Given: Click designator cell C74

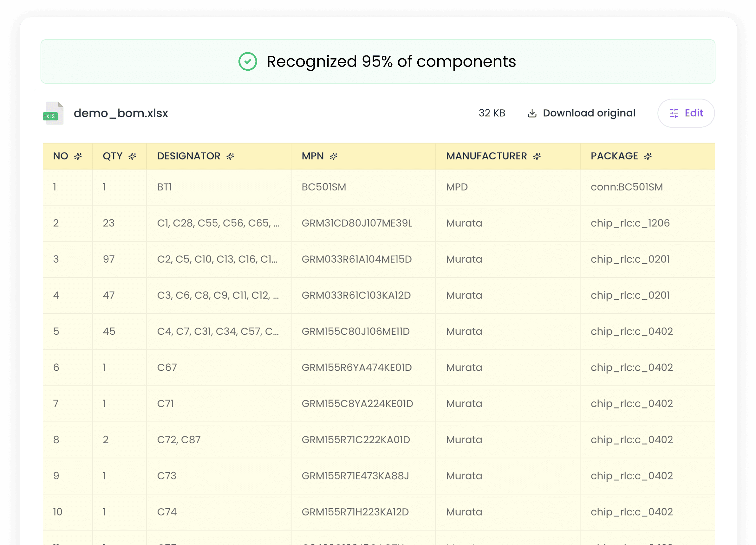Looking at the screenshot, I should tap(219, 512).
